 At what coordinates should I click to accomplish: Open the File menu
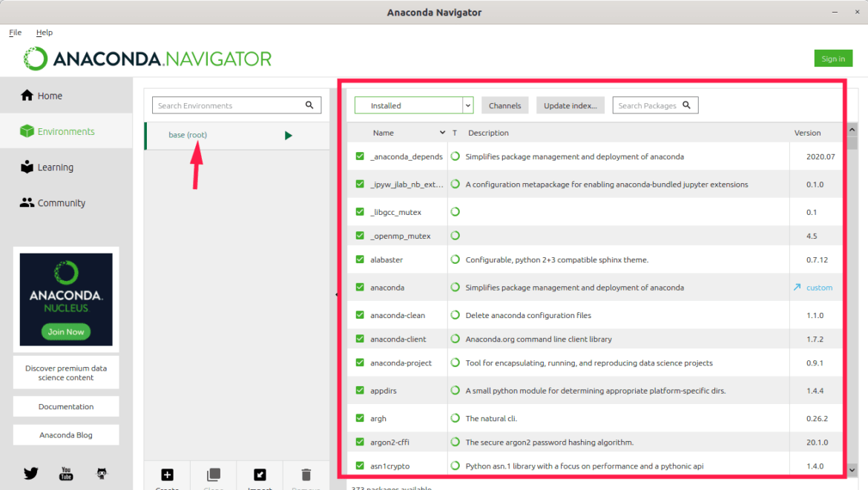pyautogui.click(x=15, y=32)
